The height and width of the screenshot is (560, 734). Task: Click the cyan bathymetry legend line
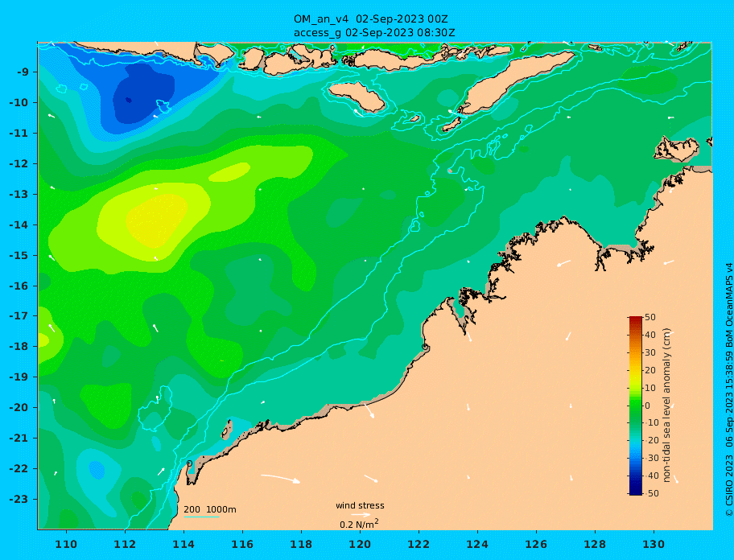[x=201, y=517]
